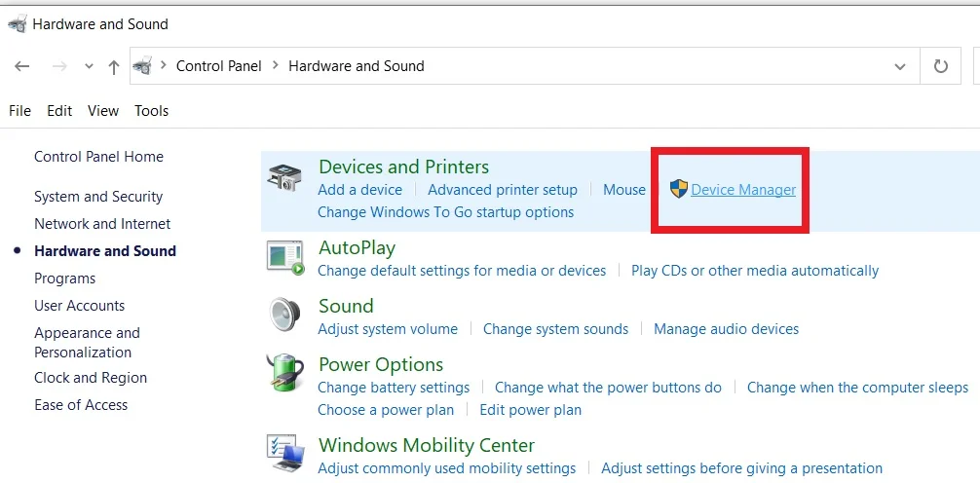Click the Forward navigation arrow

[59, 66]
